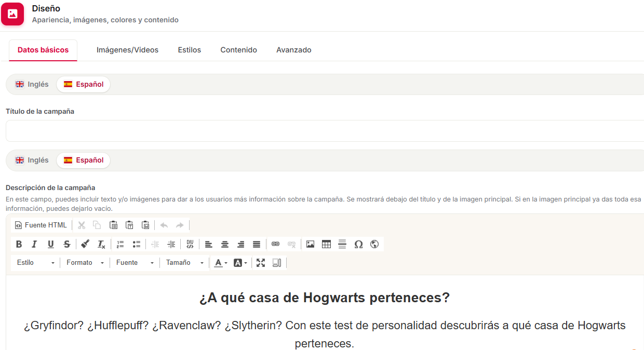Image resolution: width=644 pixels, height=350 pixels.
Task: Open the Fuente font dropdown
Action: pyautogui.click(x=135, y=263)
